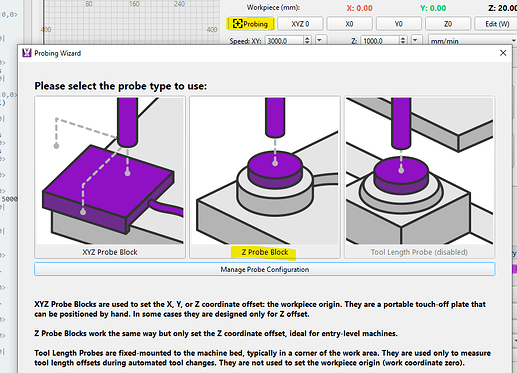
Task: Zero the X axis with X0 button
Action: [349, 24]
